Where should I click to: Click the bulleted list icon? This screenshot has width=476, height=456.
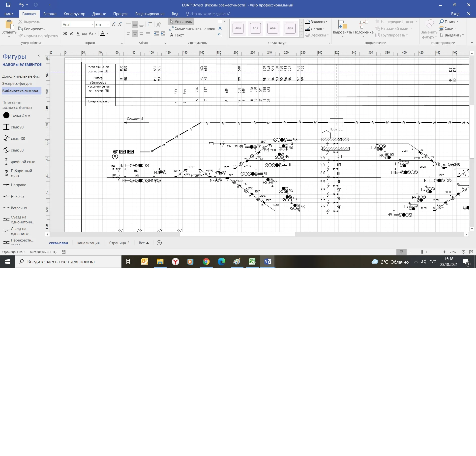tap(150, 24)
